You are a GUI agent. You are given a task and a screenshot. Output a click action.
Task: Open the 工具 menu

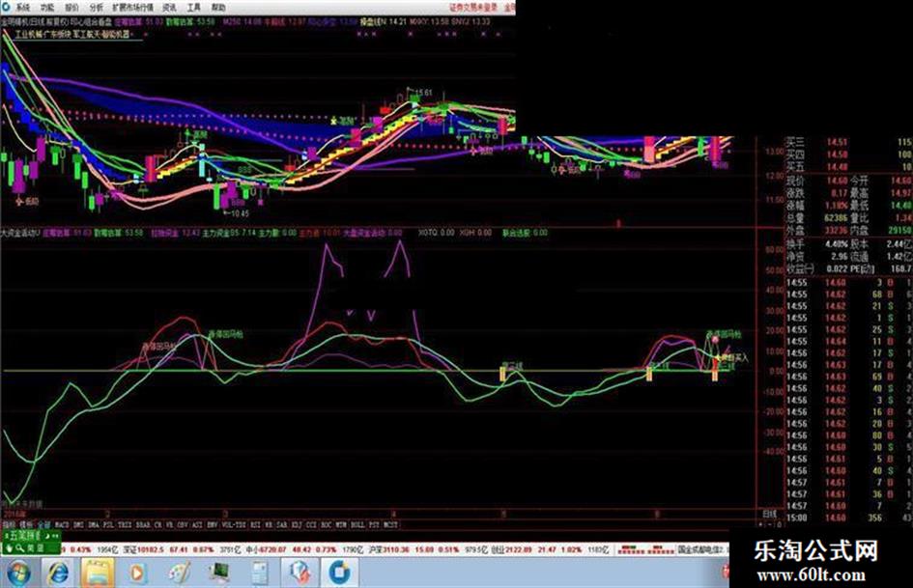[x=194, y=8]
